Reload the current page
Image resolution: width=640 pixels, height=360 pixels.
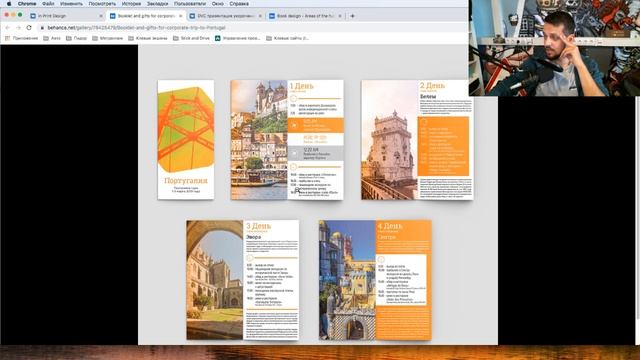29,28
